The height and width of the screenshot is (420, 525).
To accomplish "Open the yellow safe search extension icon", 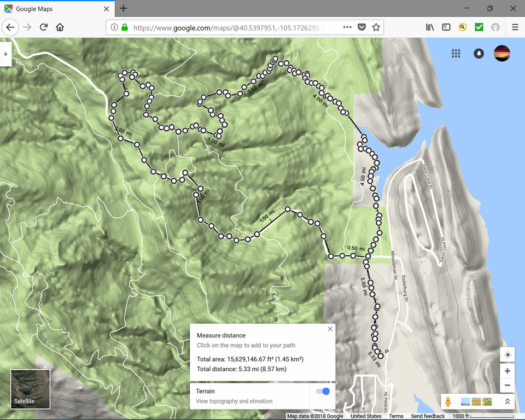I will coord(463,26).
